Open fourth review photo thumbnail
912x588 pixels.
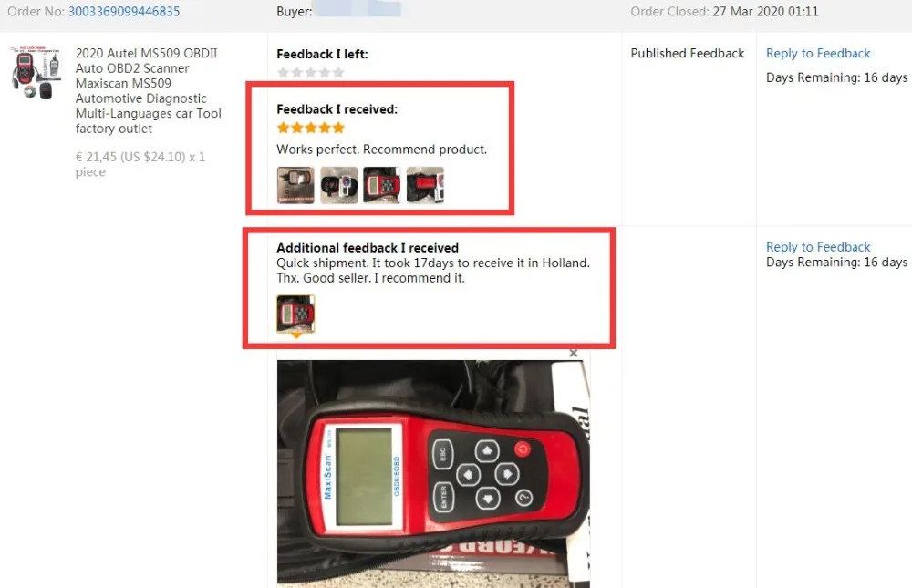(x=425, y=185)
